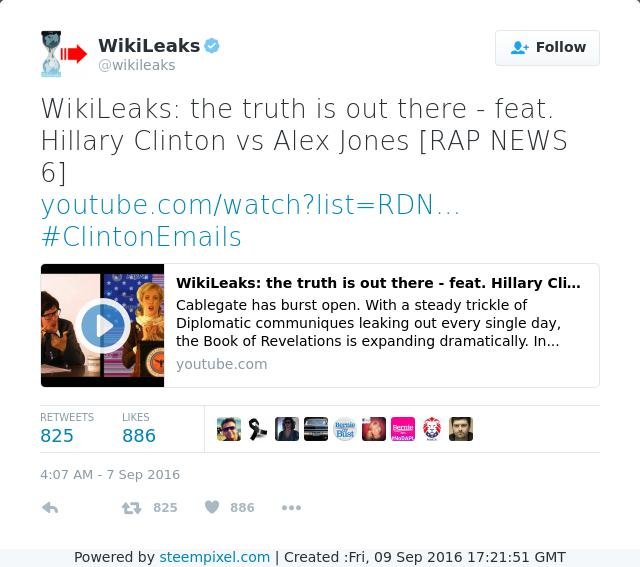The height and width of the screenshot is (567, 640).
Task: Click the black ribbon avatar
Action: click(x=258, y=429)
